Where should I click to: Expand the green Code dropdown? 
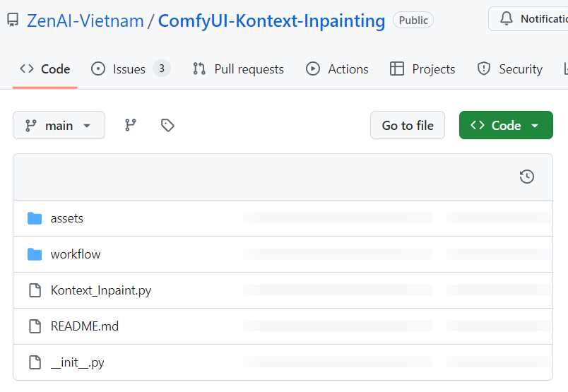[506, 125]
